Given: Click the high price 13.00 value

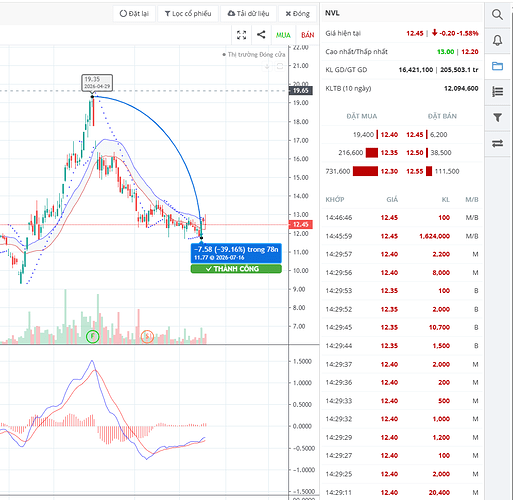Looking at the screenshot, I should coord(445,52).
